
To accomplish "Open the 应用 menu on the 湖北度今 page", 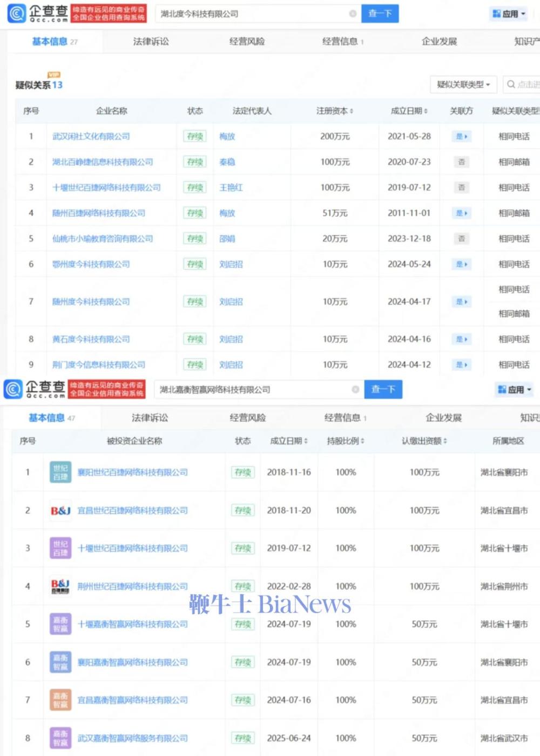I will (509, 13).
